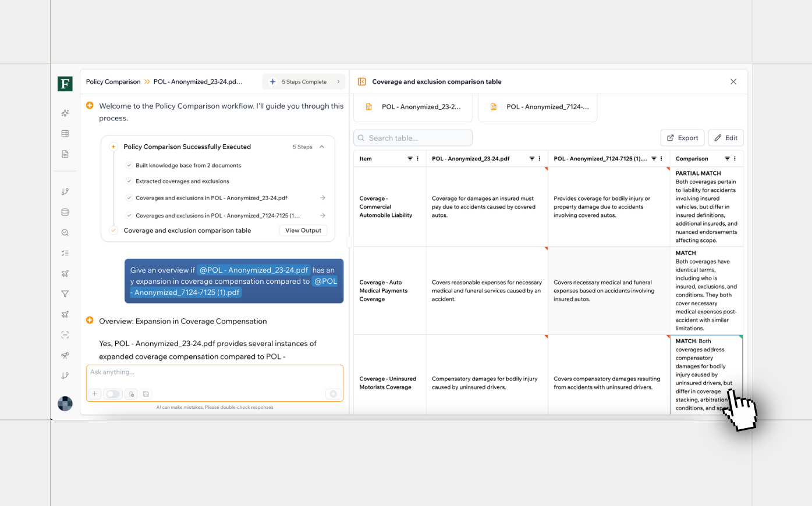Open the document page sidebar icon
Image resolution: width=812 pixels, height=506 pixels.
pyautogui.click(x=65, y=154)
